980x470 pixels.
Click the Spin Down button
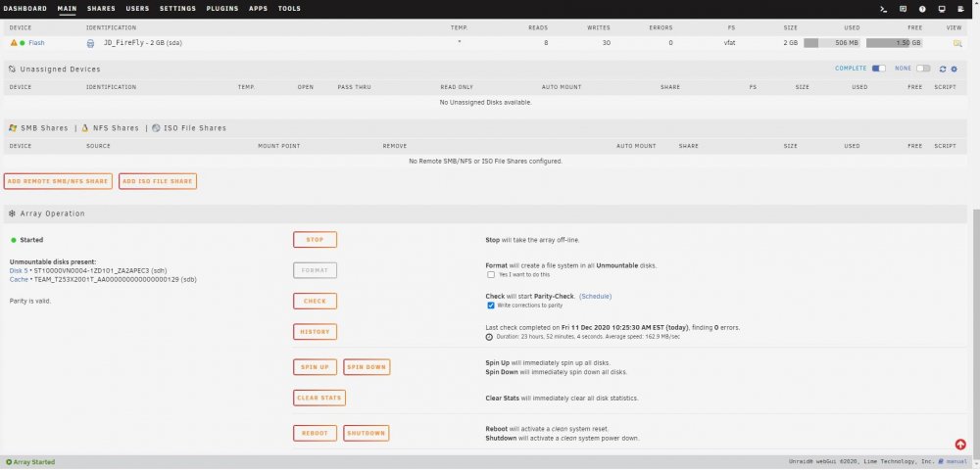pyautogui.click(x=367, y=367)
